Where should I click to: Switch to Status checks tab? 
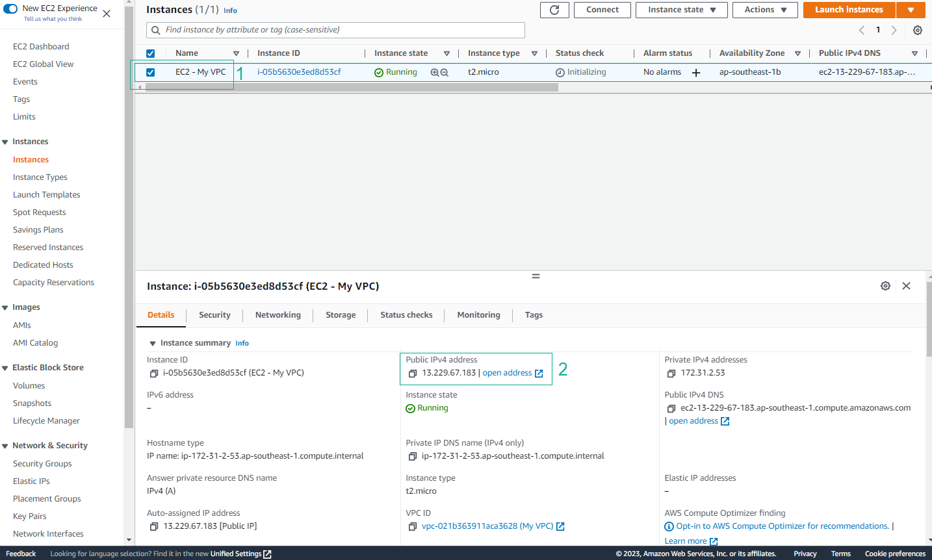point(406,315)
